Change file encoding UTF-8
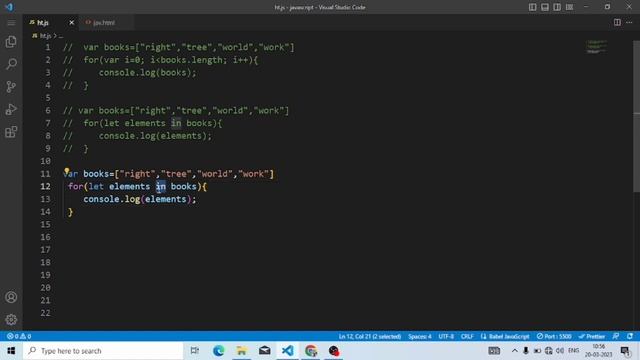Image resolution: width=640 pixels, height=360 pixels. coord(446,336)
